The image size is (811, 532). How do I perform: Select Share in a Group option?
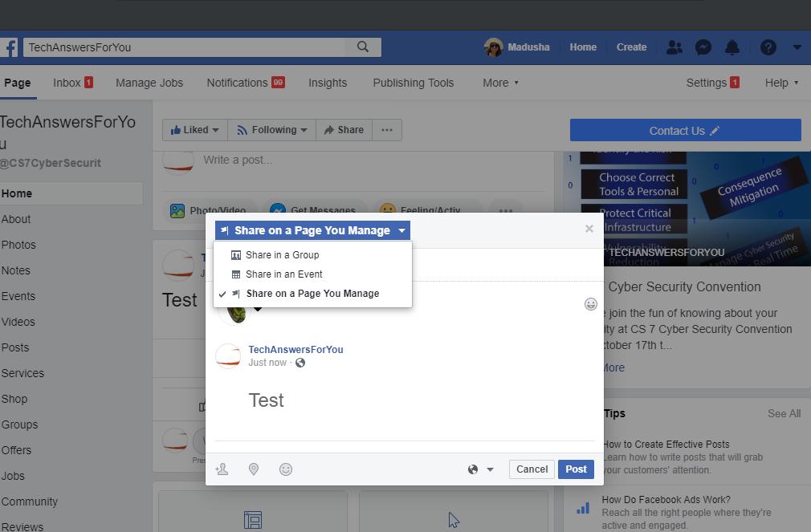(312, 255)
